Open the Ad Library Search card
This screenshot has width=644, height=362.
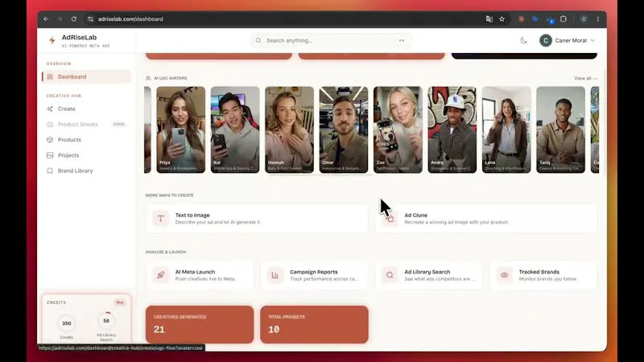click(x=429, y=275)
